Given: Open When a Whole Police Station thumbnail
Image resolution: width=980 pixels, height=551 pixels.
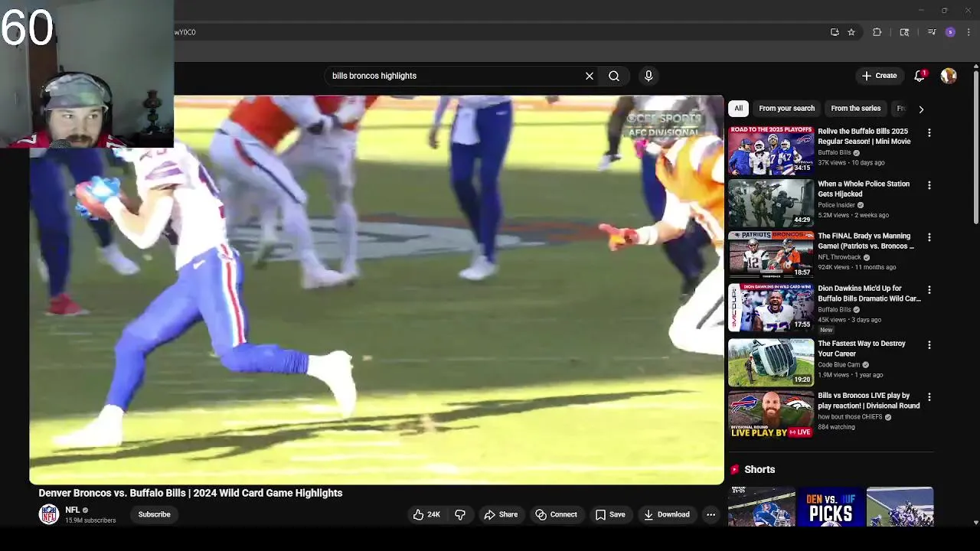Looking at the screenshot, I should (771, 203).
